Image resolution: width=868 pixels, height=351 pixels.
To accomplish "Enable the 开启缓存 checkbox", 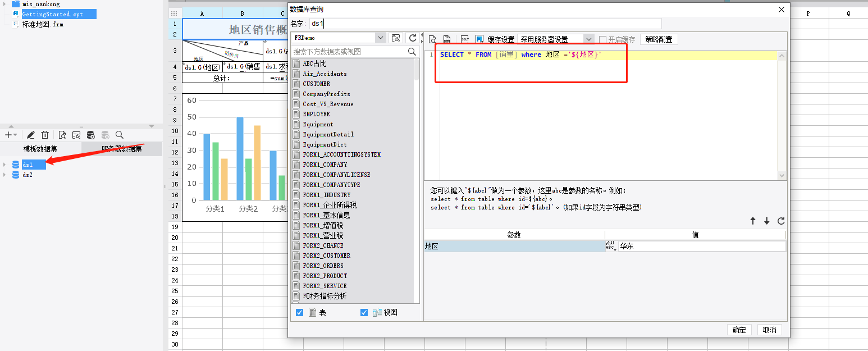I will tap(603, 39).
